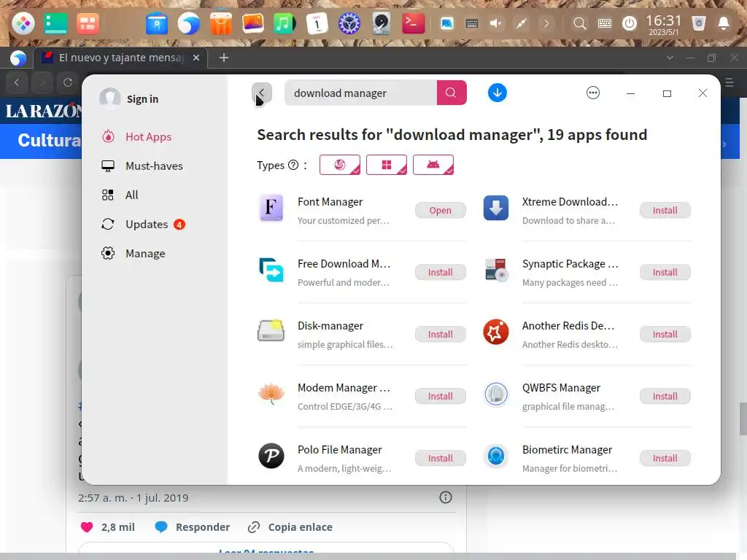Click Copia enlace under the tweet
This screenshot has width=747, height=560.
pos(290,527)
